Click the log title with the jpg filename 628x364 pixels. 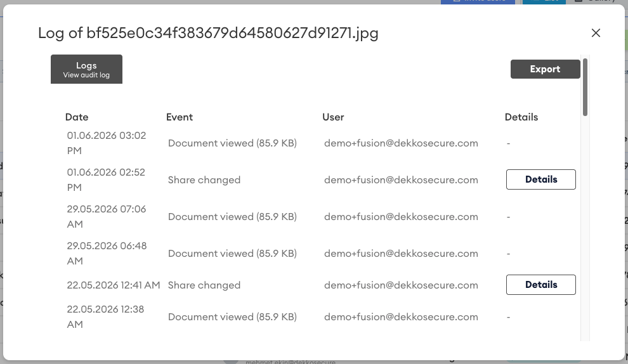pos(208,33)
